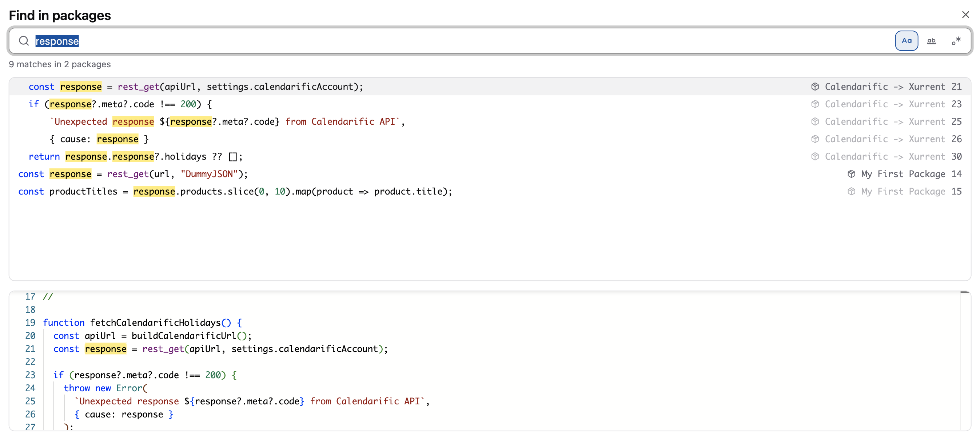Click package icon on Calendarific line 23 row
Screen dimensions: 980x440
[815, 104]
